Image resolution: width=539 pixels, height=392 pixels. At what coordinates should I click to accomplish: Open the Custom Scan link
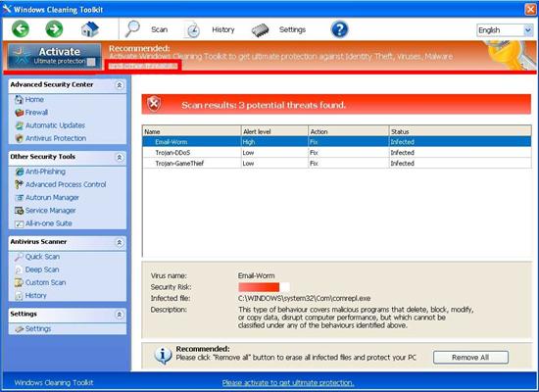[46, 282]
